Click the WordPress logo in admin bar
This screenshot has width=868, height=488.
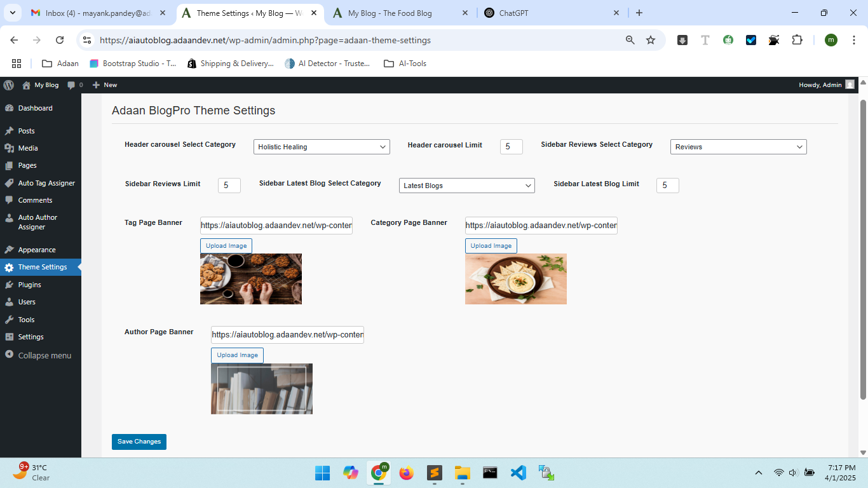tap(8, 85)
